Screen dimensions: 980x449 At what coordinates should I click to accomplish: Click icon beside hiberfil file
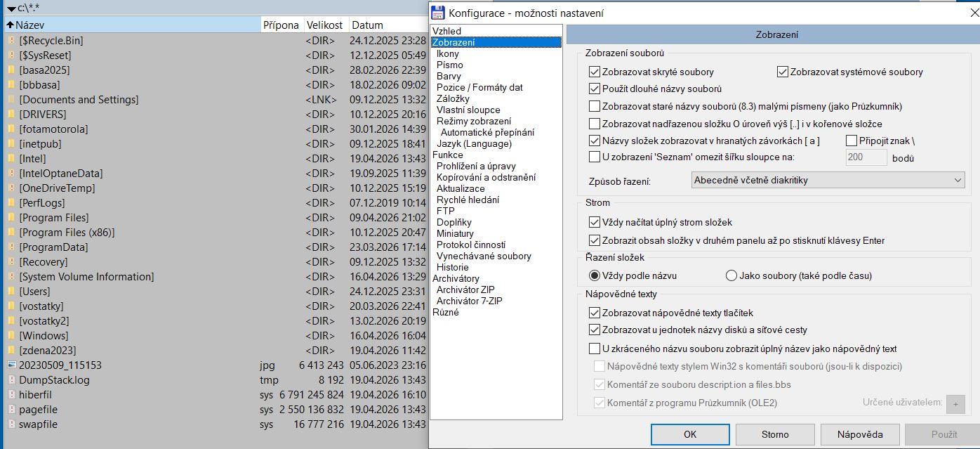11,395
